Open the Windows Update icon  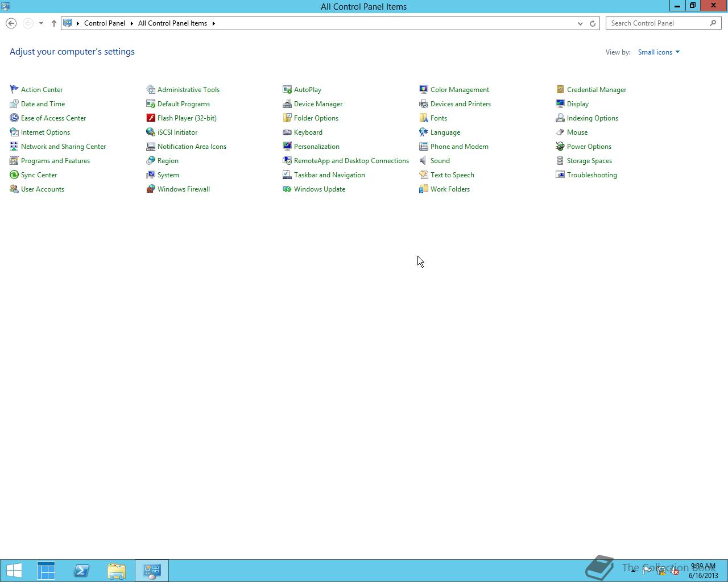(287, 189)
